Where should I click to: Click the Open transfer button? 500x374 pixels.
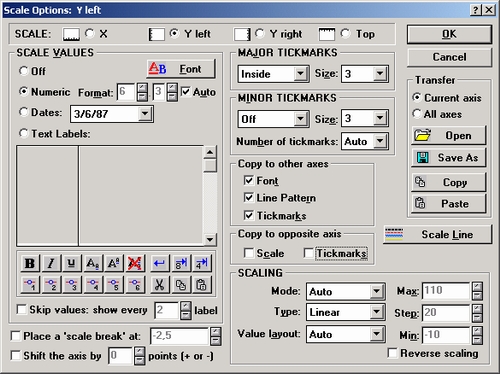pos(449,135)
